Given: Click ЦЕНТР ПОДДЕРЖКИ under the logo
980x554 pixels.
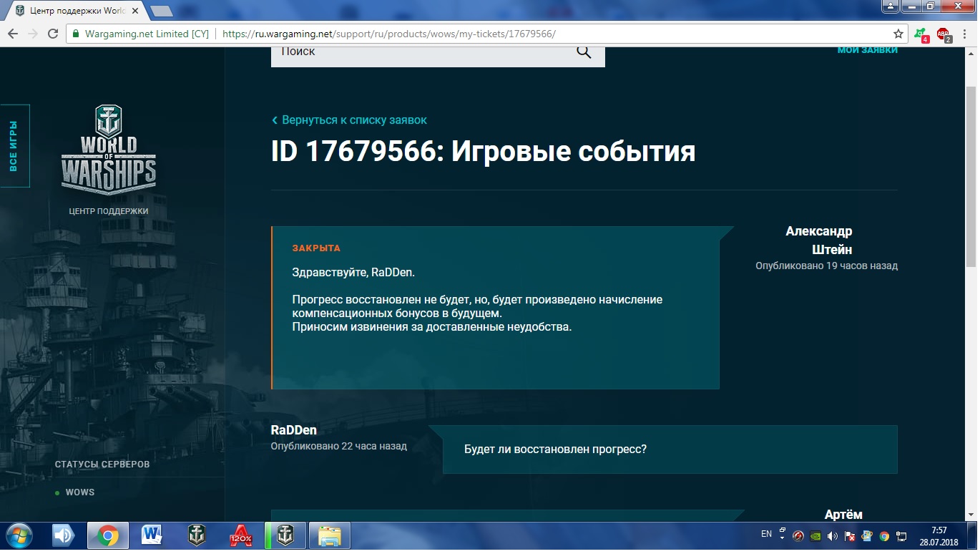Looking at the screenshot, I should point(109,211).
